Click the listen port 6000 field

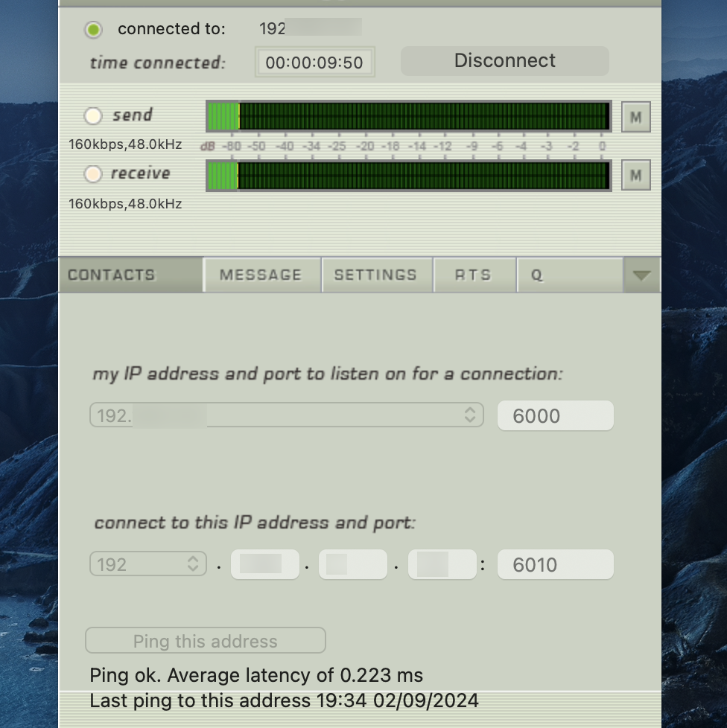[x=555, y=415]
